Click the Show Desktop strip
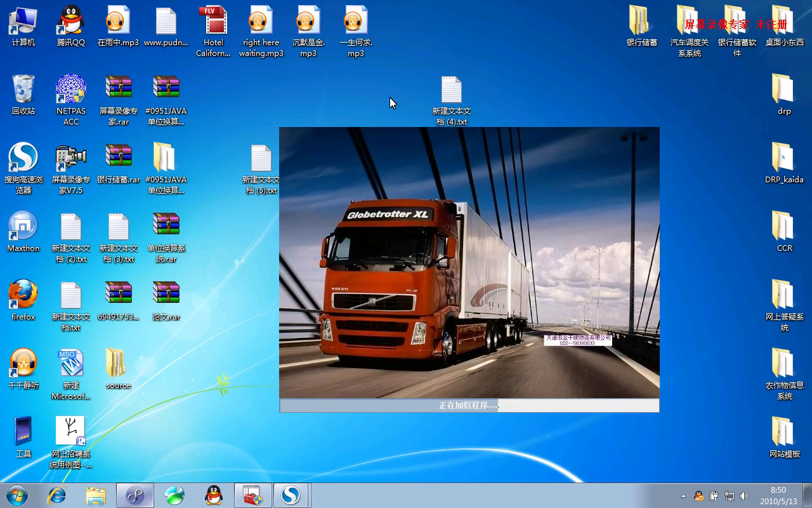Screen dimensions: 812x508 (x=807, y=495)
